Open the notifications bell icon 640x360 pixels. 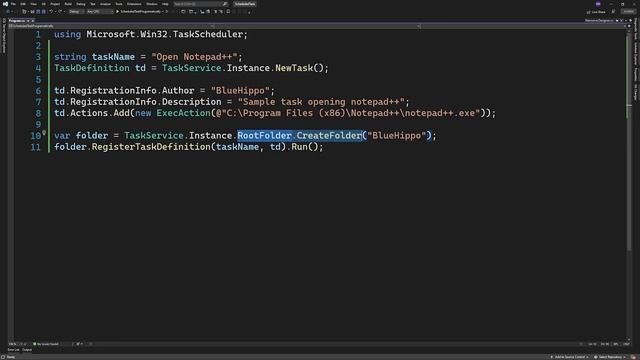pos(633,357)
